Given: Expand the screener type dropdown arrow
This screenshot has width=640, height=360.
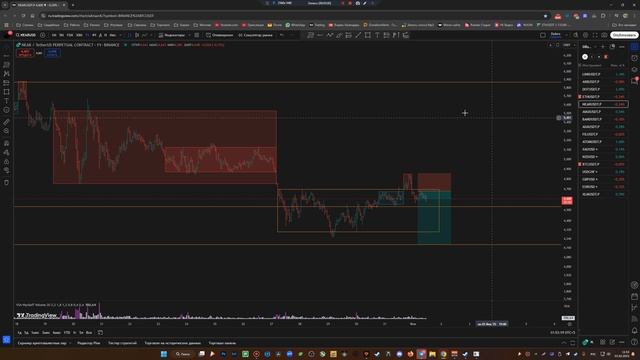Looking at the screenshot, I should (x=70, y=343).
